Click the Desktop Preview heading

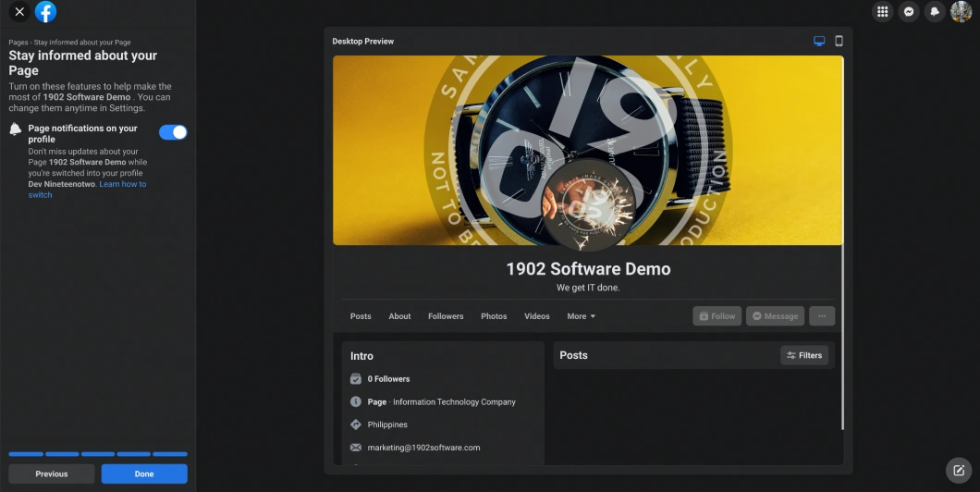click(x=363, y=42)
